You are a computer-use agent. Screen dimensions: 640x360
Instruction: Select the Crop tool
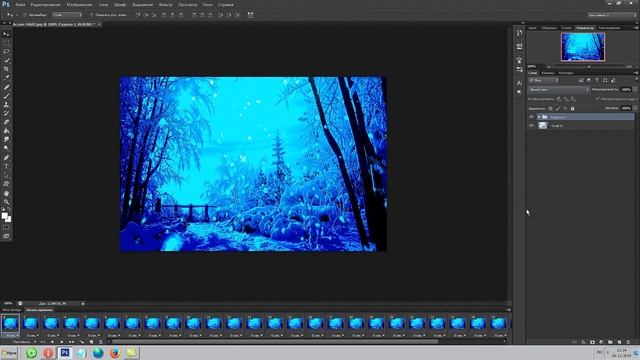(x=6, y=69)
